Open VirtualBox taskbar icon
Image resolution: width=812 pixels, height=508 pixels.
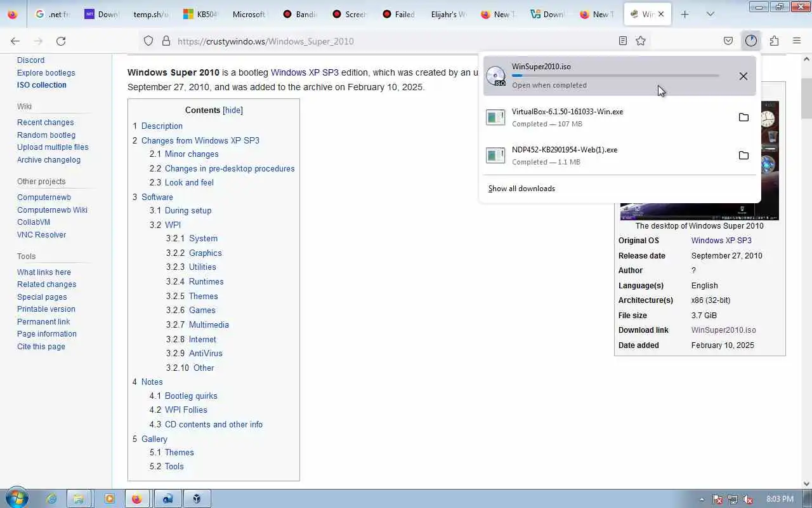coord(197,498)
